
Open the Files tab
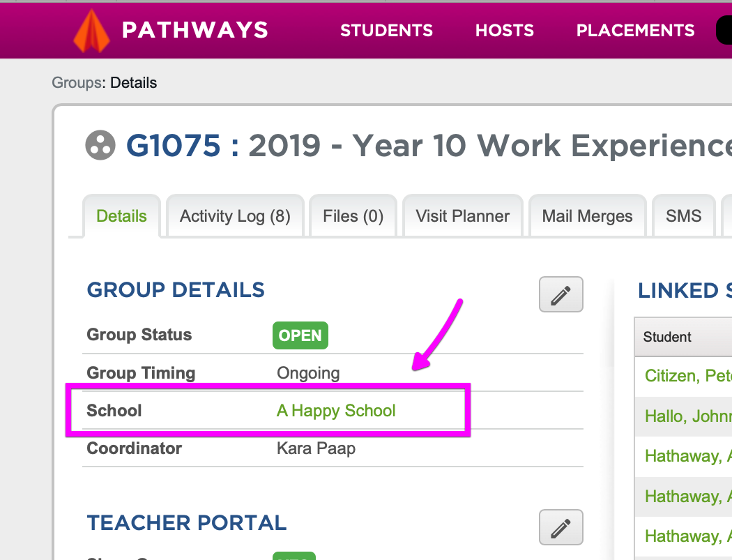pyautogui.click(x=353, y=216)
